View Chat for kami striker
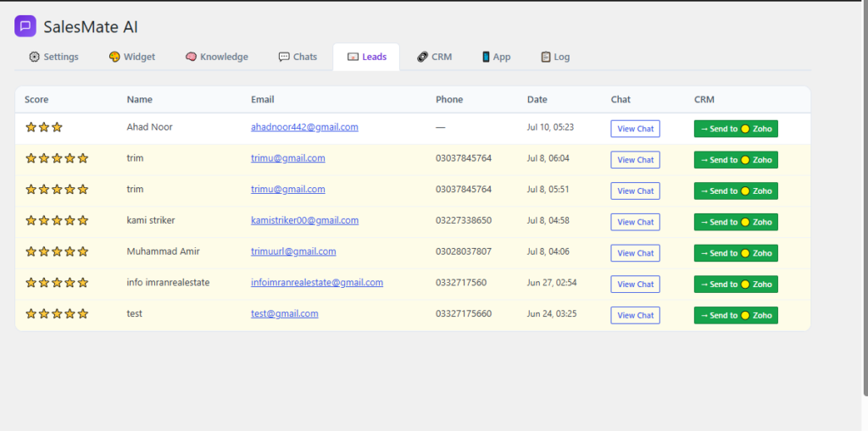The image size is (868, 431). 636,222
